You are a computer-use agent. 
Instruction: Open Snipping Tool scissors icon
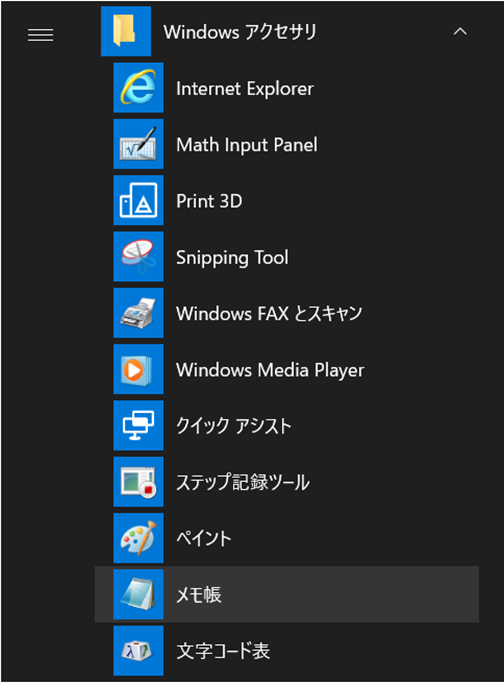point(139,257)
